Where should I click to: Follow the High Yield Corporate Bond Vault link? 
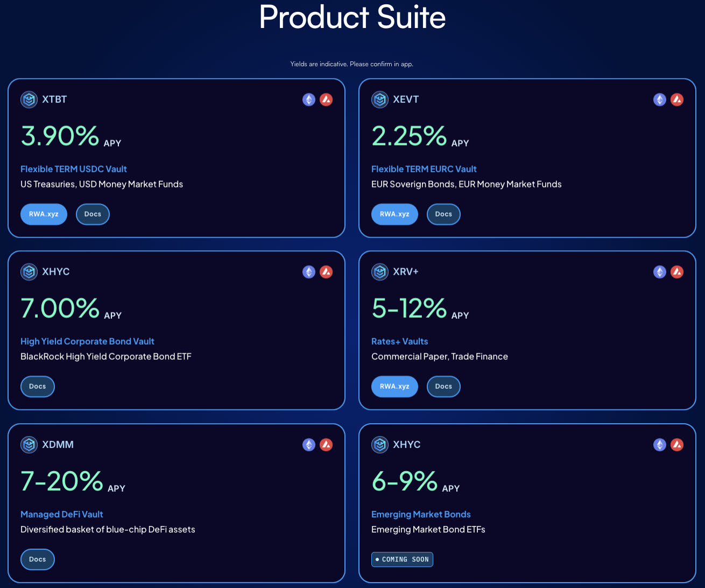pos(87,341)
